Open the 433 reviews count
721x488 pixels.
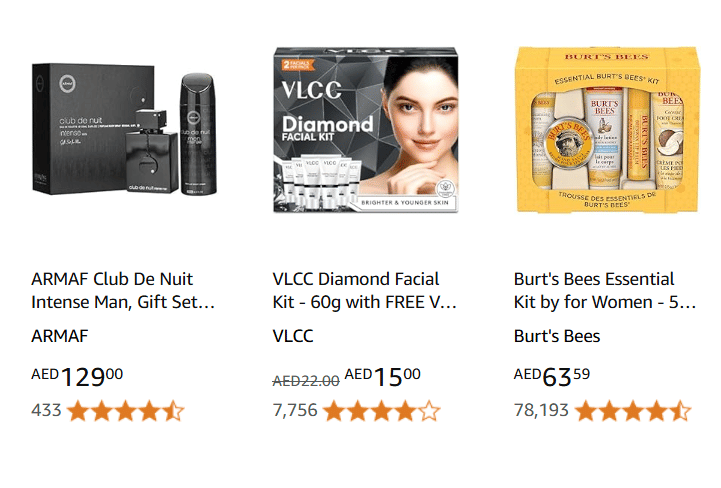[46, 410]
